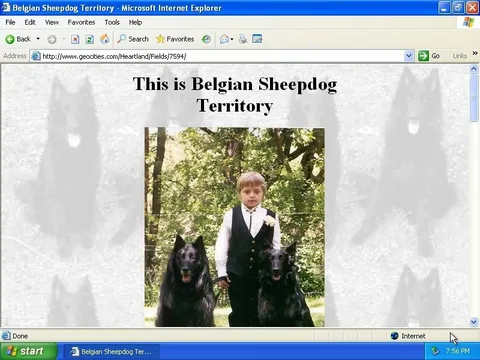This screenshot has width=480, height=360.
Task: Click the page icon in address bar
Action: [36, 56]
